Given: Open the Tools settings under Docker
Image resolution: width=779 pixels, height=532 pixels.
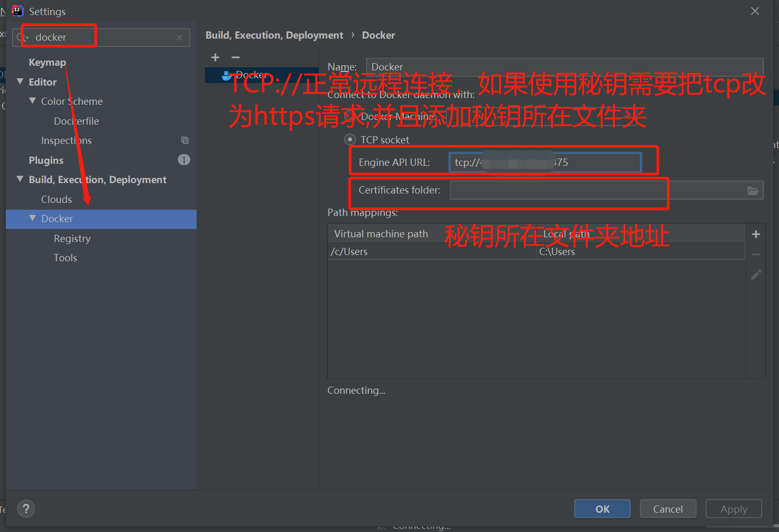Looking at the screenshot, I should pos(65,258).
